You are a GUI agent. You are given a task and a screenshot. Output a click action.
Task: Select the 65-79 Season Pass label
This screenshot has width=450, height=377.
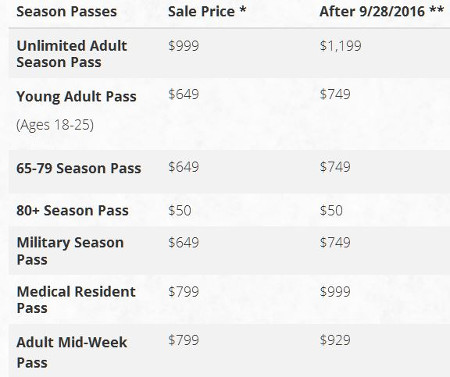(x=79, y=168)
